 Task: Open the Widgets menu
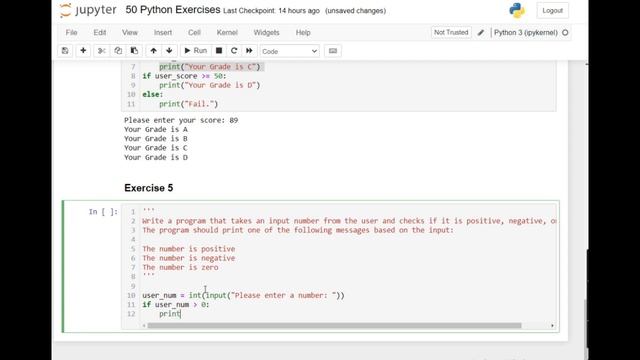[x=266, y=33]
